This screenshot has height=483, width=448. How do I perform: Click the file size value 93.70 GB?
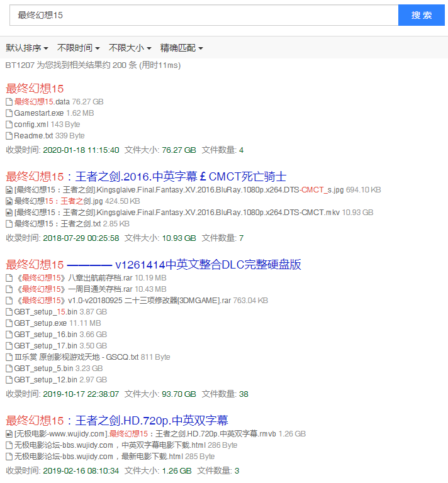(x=179, y=394)
